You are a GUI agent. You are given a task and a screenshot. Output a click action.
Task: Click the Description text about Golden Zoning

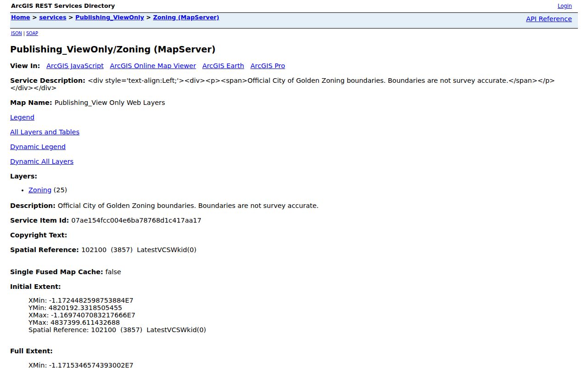[x=188, y=206]
